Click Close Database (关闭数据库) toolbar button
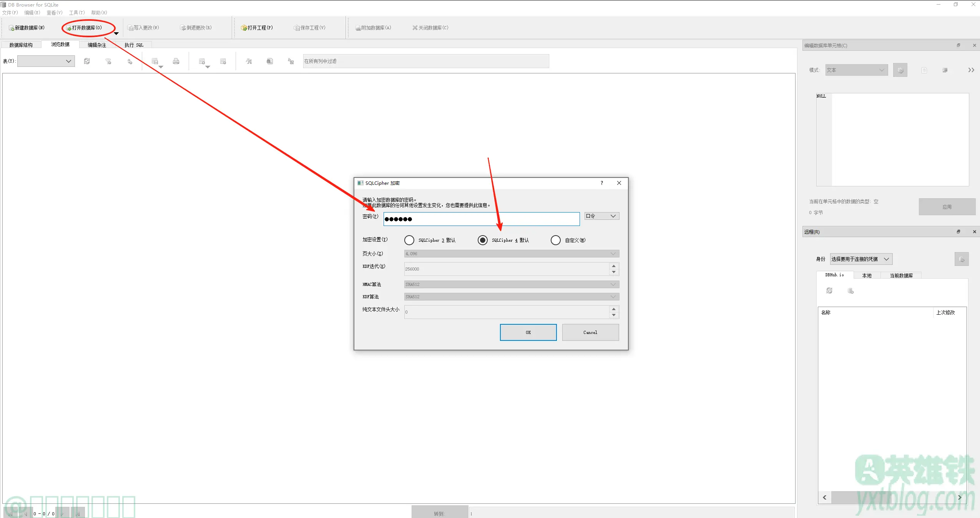 [x=430, y=28]
